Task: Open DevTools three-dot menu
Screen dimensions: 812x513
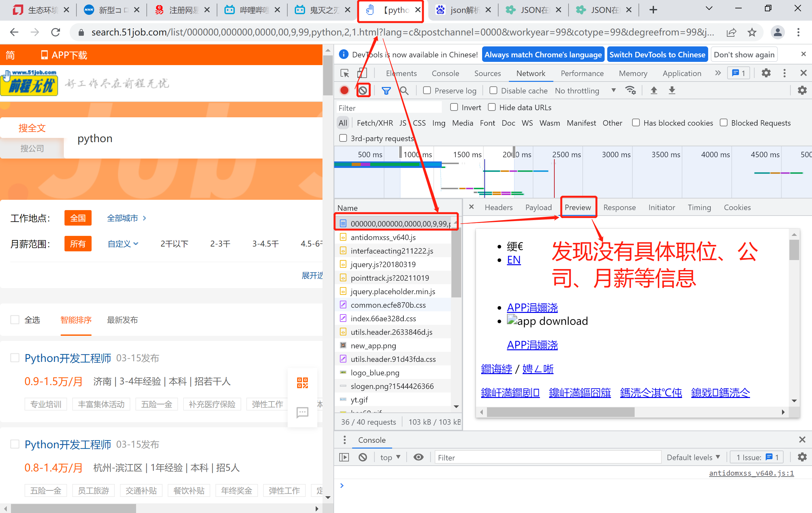Action: point(784,73)
